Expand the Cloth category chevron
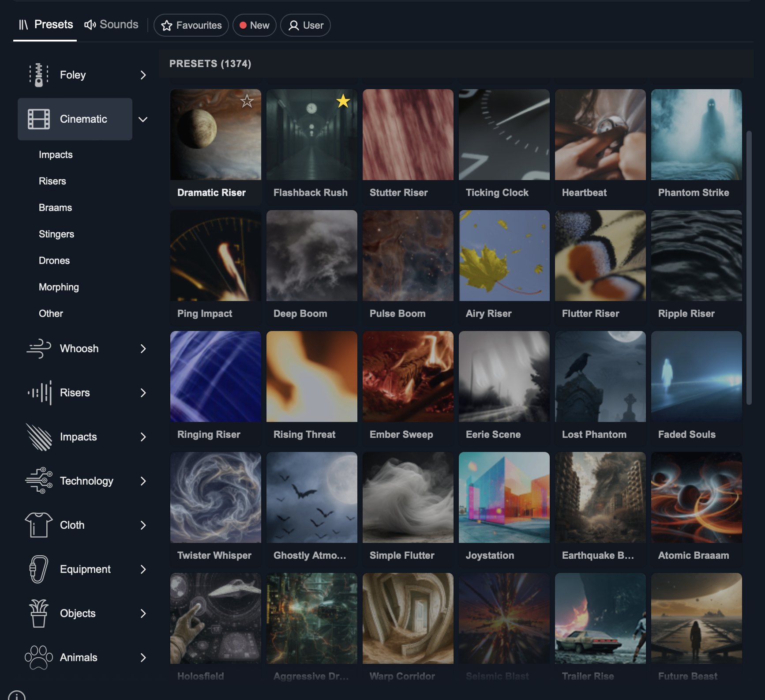765x700 pixels. pyautogui.click(x=143, y=525)
